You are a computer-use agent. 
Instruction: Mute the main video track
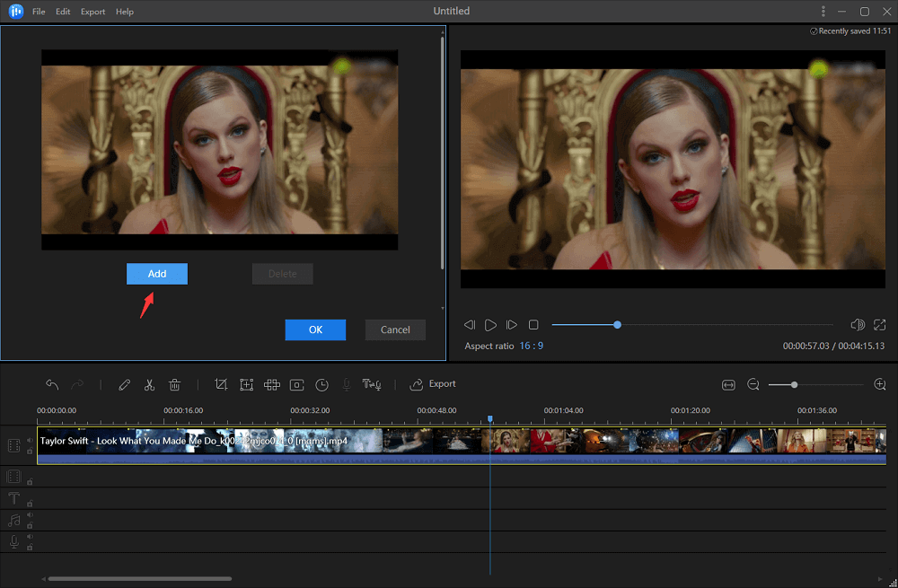point(30,440)
